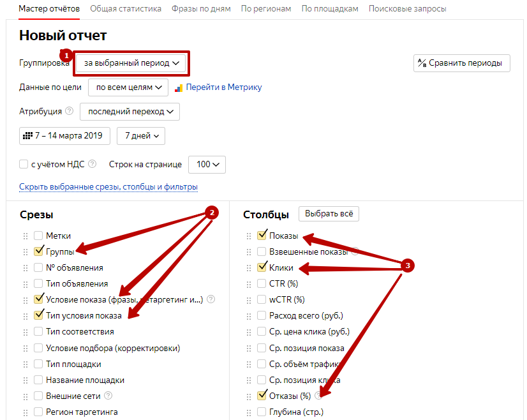The height and width of the screenshot is (420, 527).
Task: Check the Глубина (стр.) checkbox
Action: click(262, 412)
